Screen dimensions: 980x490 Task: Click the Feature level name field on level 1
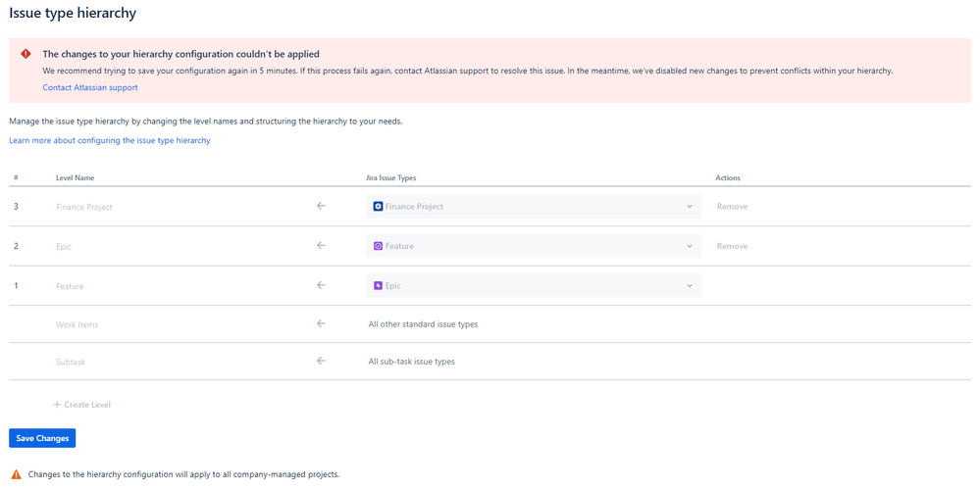(70, 286)
